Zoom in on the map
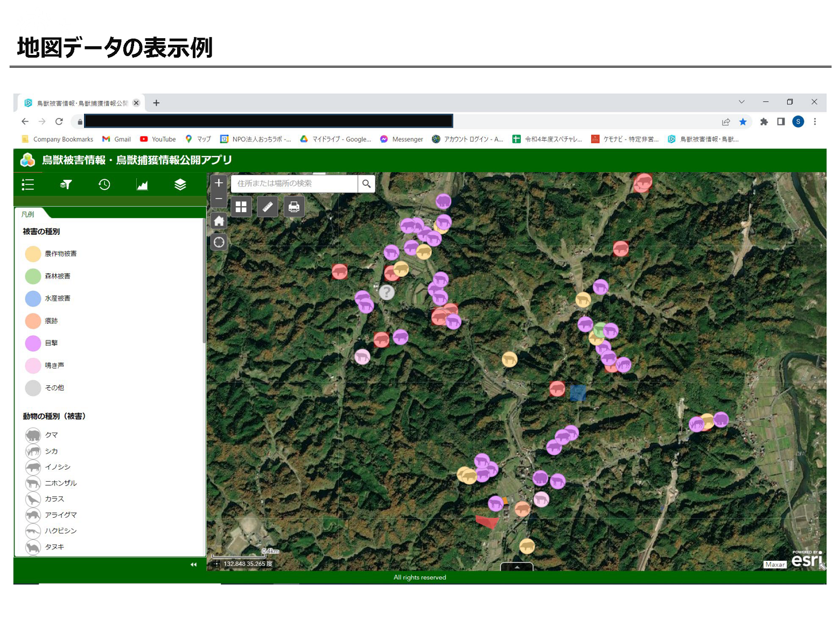The image size is (840, 633). (219, 183)
